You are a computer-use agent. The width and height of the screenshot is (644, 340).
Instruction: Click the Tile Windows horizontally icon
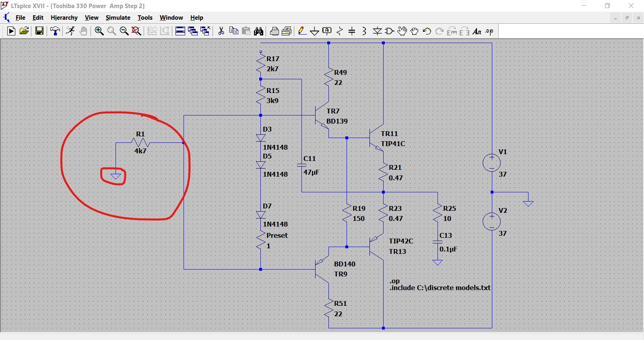[180, 31]
